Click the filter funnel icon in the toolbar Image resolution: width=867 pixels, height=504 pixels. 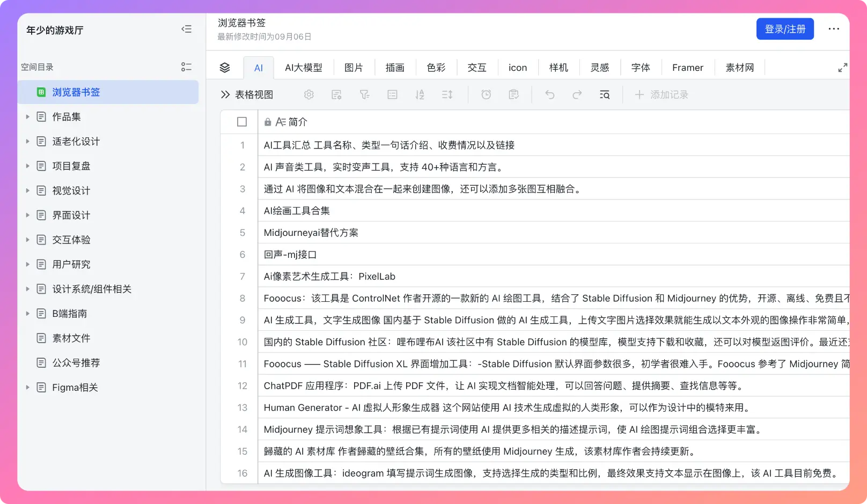coord(364,95)
